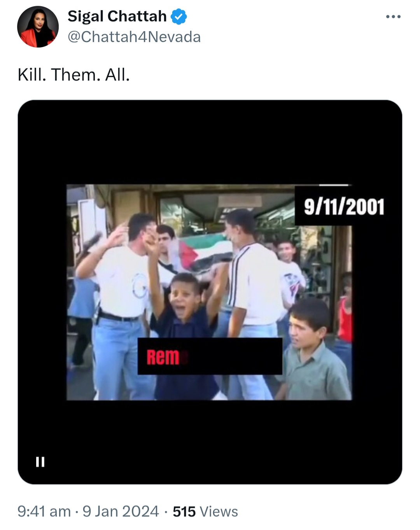Click the 9:41 am timestamp
The image size is (420, 530).
[44, 511]
